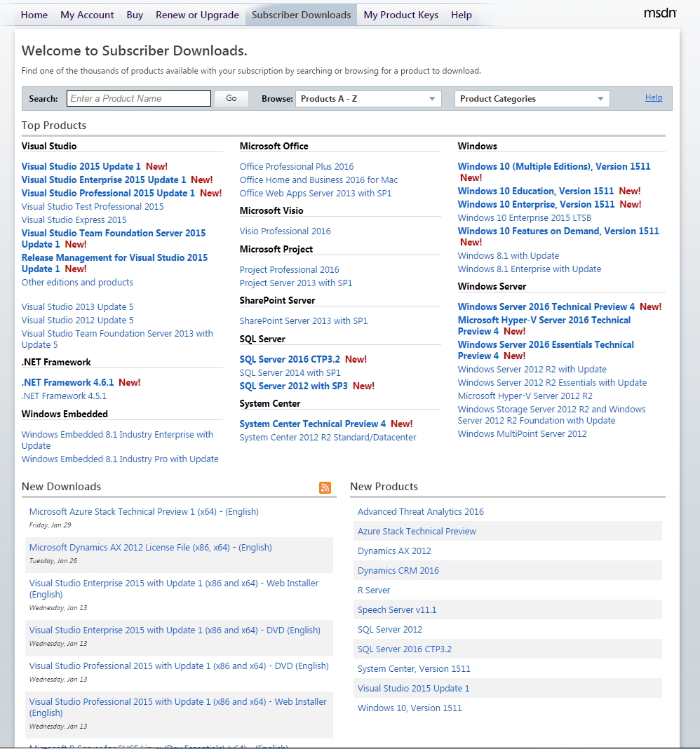This screenshot has height=749, width=700.
Task: Open Visual Studio 2012 Update 5
Action: point(77,320)
